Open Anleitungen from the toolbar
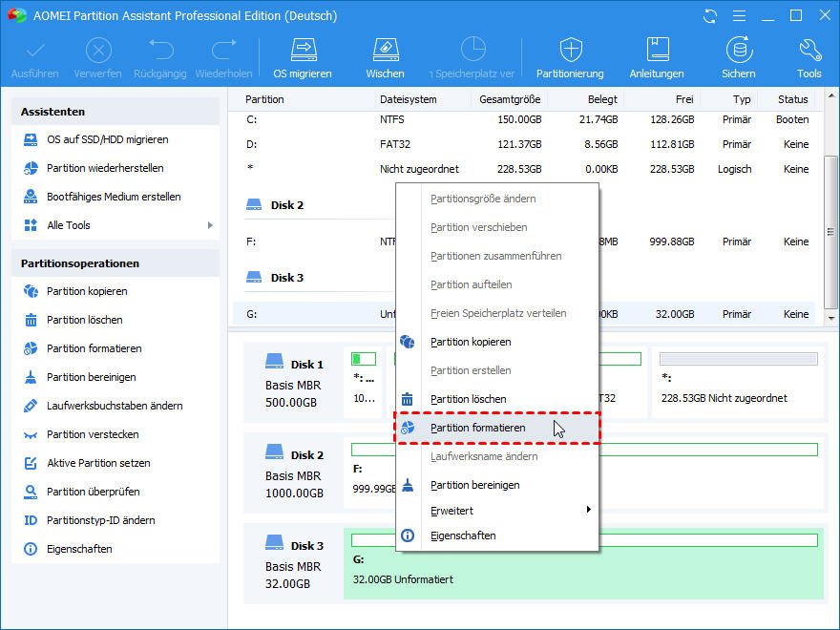The width and height of the screenshot is (840, 630). coord(657,58)
